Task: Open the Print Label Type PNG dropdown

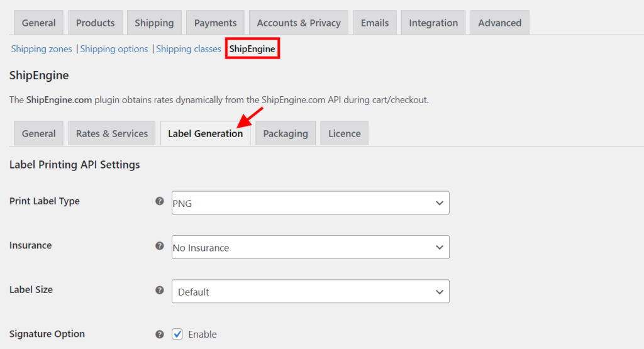Action: (x=311, y=203)
